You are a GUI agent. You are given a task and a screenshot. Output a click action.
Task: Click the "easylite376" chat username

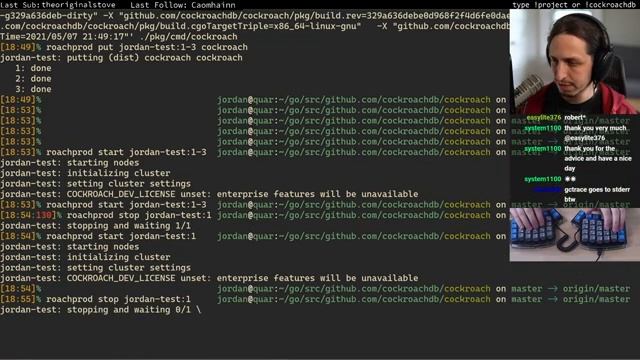coord(544,118)
